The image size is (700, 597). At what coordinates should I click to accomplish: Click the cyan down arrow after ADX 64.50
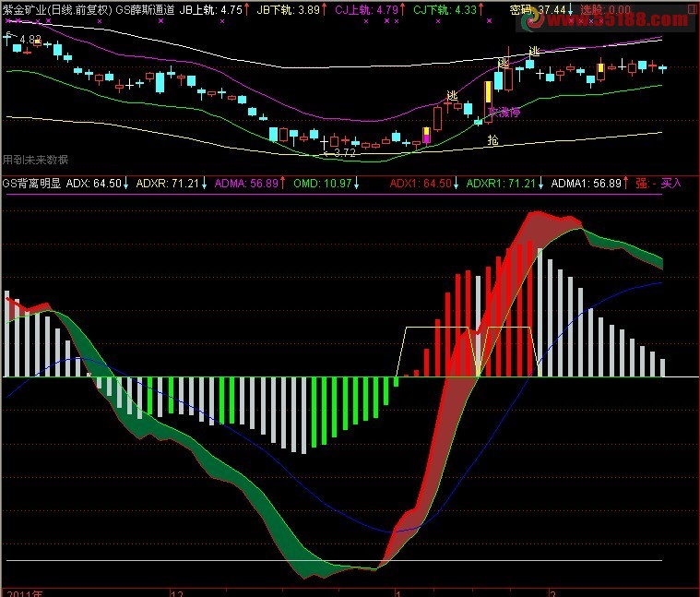point(126,183)
